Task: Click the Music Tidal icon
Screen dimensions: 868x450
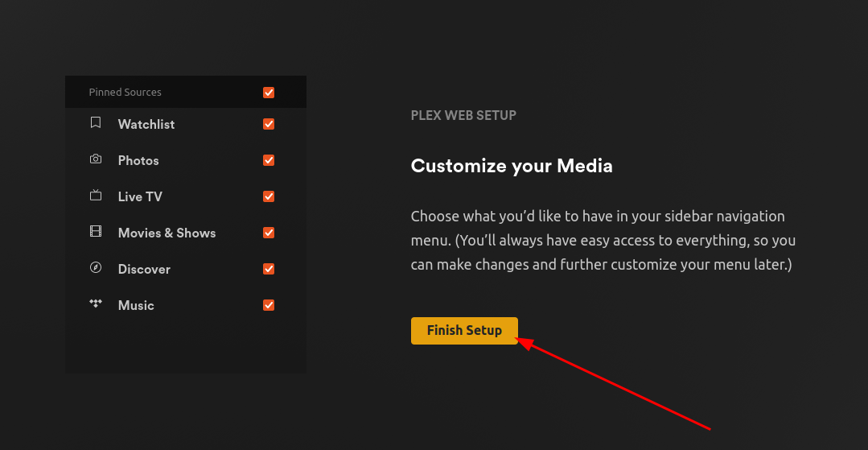Action: [96, 303]
